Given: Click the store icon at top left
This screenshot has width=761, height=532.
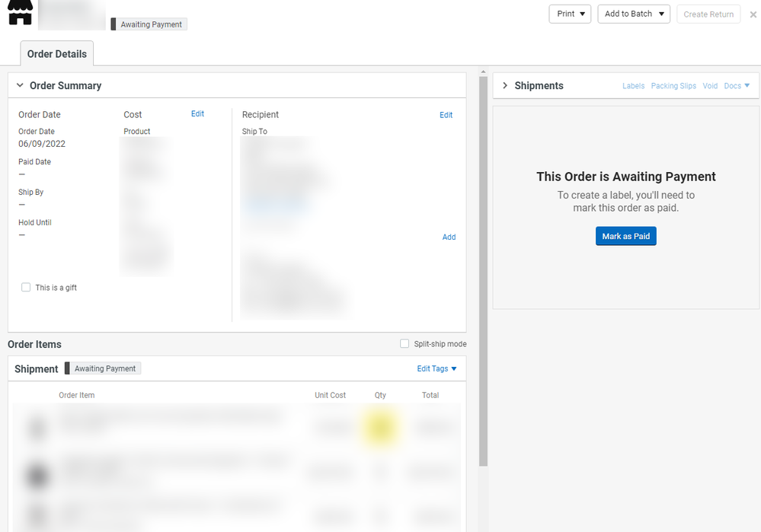Looking at the screenshot, I should pos(20,12).
